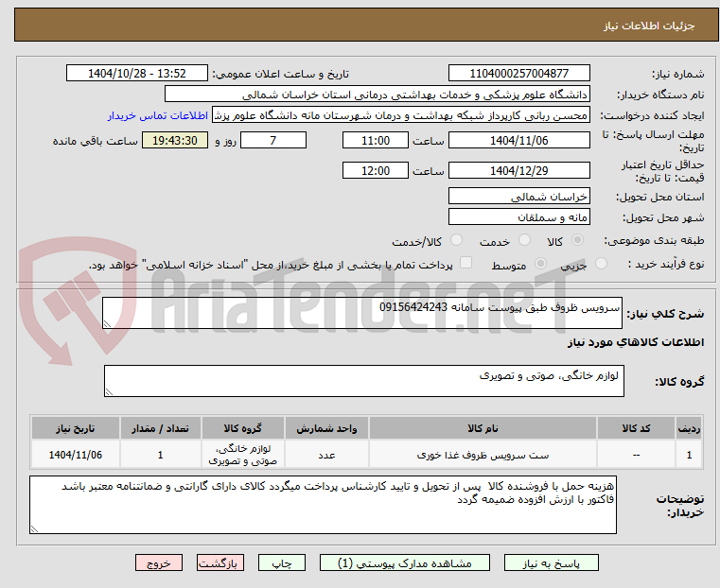The width and height of the screenshot is (720, 588).
Task: Click the response deadline date 1404/11/06 field
Action: (518, 140)
